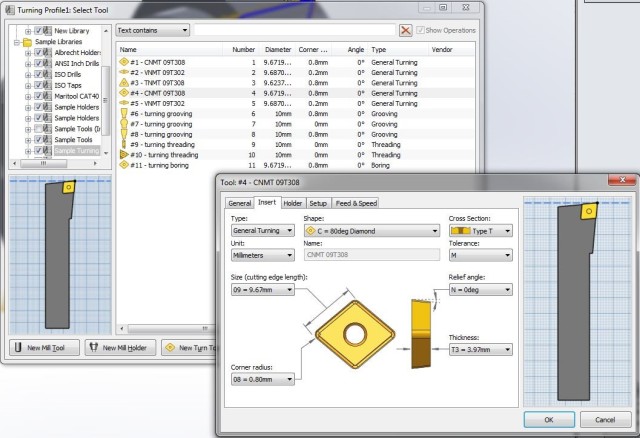Enable the unchecked Sample Tools (Inch) checkbox
The width and height of the screenshot is (640, 438).
[x=38, y=129]
